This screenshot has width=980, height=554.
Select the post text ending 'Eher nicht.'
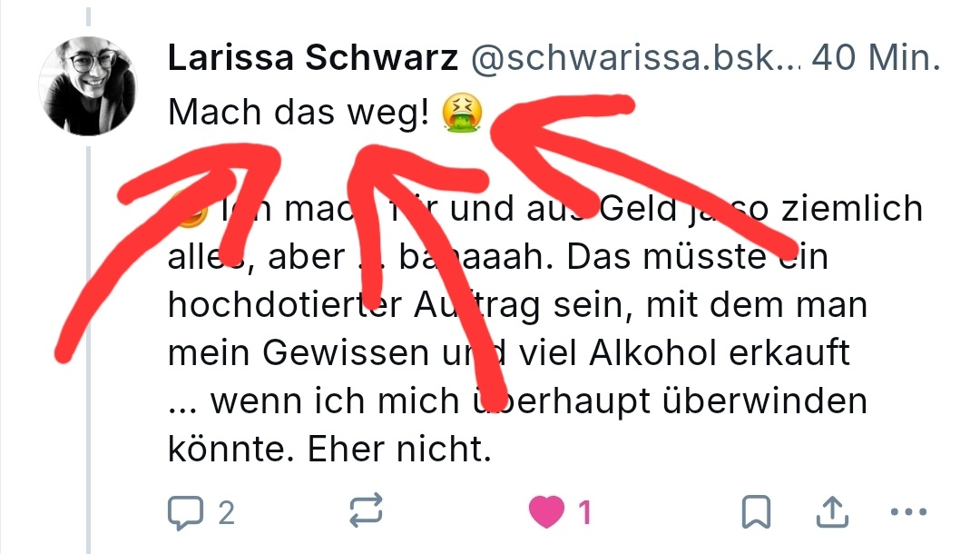[545, 328]
